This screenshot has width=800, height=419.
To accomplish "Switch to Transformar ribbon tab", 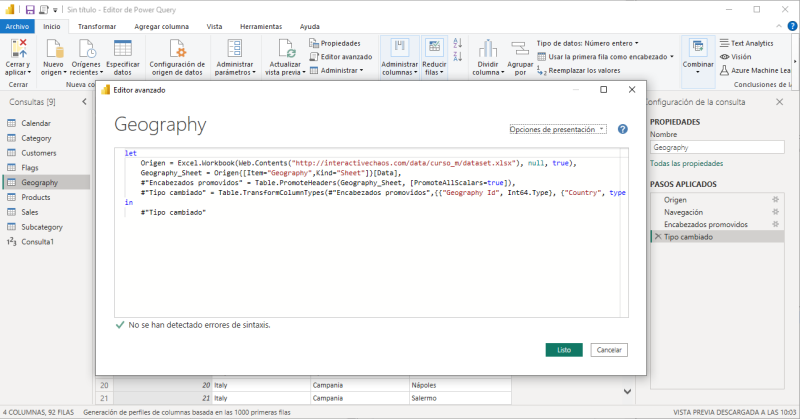I will (97, 27).
